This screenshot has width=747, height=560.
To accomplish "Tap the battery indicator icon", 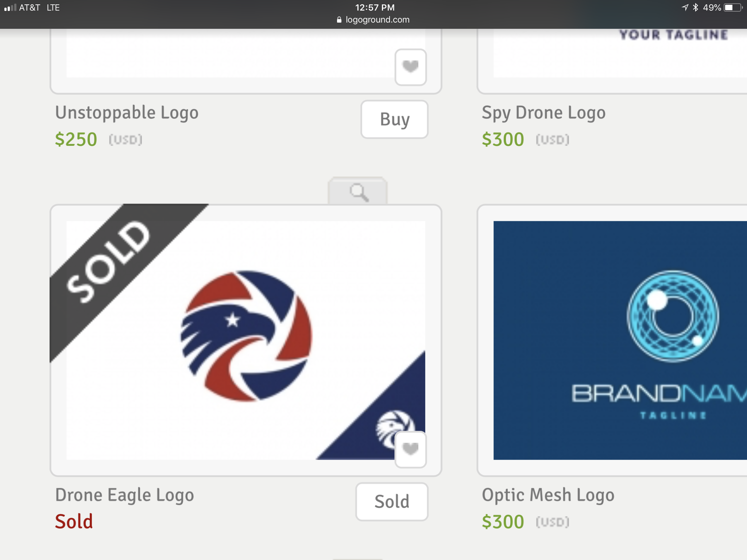I will tap(732, 8).
